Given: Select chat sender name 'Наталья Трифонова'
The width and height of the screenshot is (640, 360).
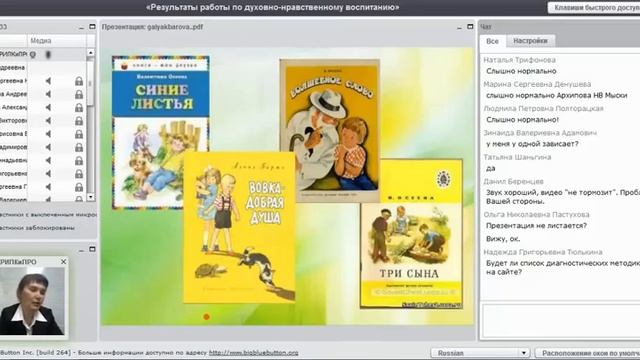Looking at the screenshot, I should 519,60.
